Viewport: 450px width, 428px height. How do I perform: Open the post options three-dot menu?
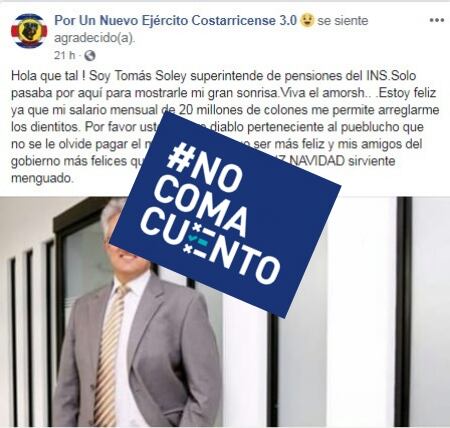[437, 20]
